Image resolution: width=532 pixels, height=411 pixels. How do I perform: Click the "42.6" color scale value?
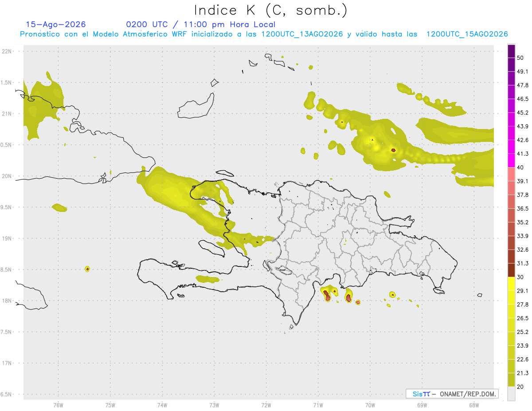523,140
